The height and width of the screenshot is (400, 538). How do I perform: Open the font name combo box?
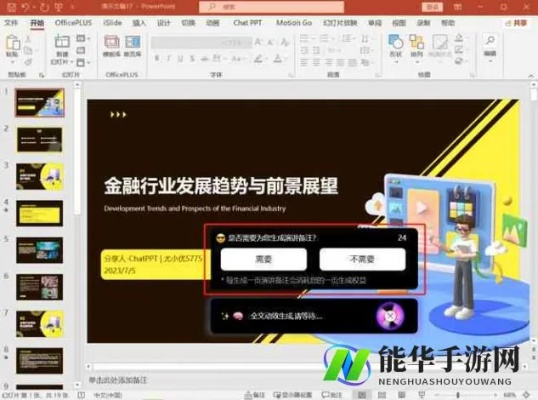tap(186, 42)
